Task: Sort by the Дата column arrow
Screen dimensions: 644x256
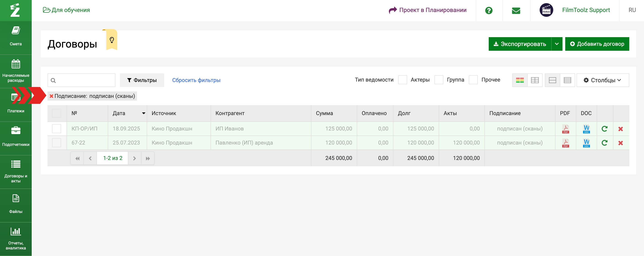Action: (144, 113)
